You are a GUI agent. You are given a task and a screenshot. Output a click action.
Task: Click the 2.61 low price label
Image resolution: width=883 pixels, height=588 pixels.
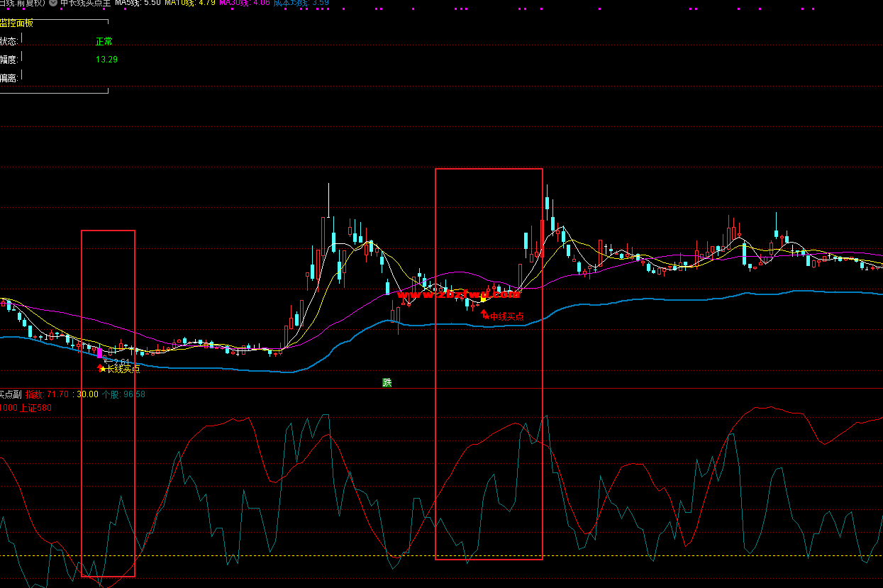point(121,362)
